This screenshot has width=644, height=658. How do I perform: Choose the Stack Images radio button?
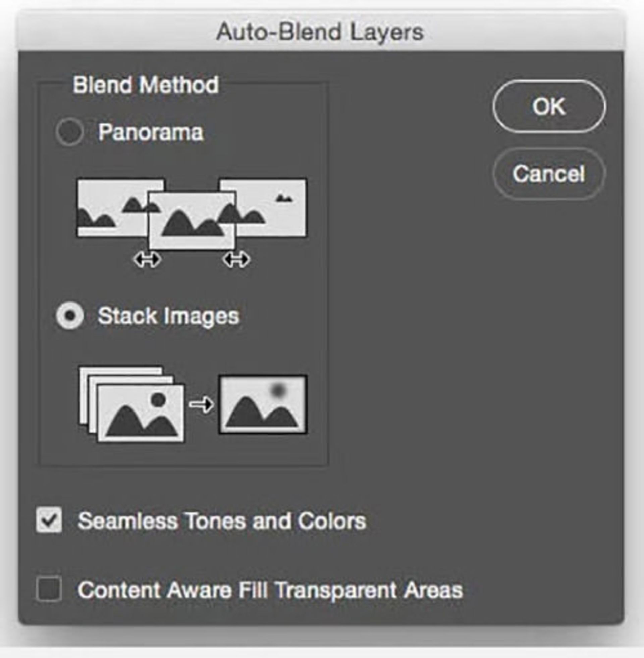(70, 316)
